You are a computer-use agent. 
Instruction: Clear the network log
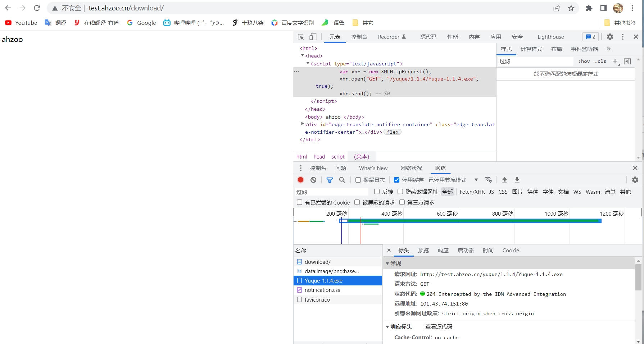click(313, 180)
